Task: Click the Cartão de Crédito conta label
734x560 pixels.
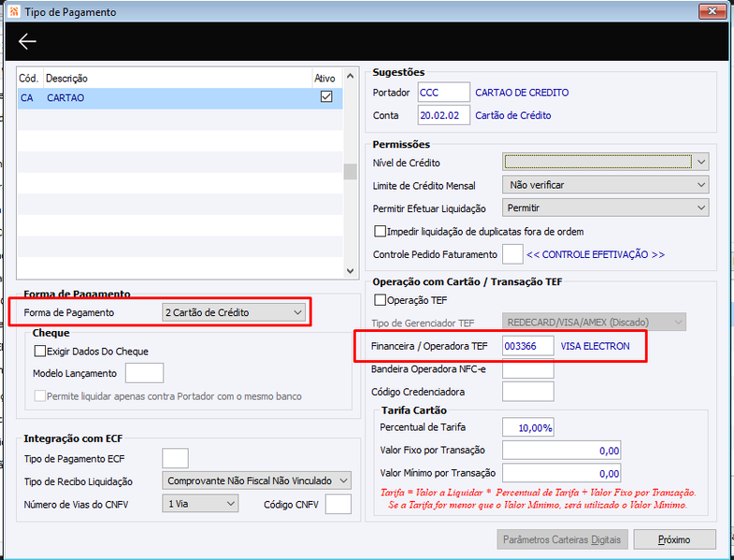Action: 513,115
